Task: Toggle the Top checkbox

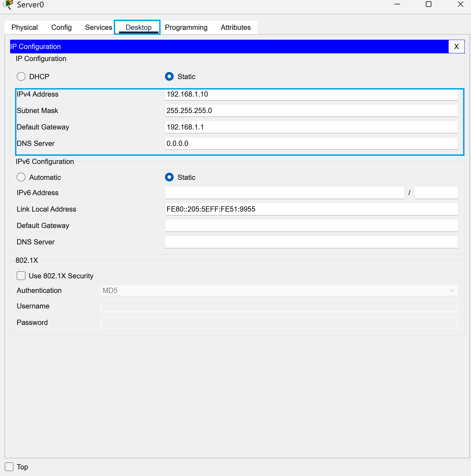Action: 9,467
